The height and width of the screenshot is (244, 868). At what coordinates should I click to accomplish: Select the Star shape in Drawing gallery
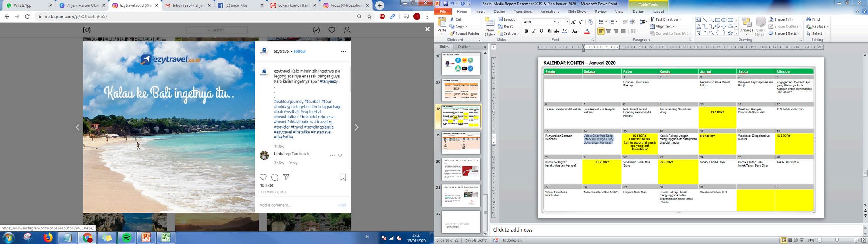click(x=730, y=33)
